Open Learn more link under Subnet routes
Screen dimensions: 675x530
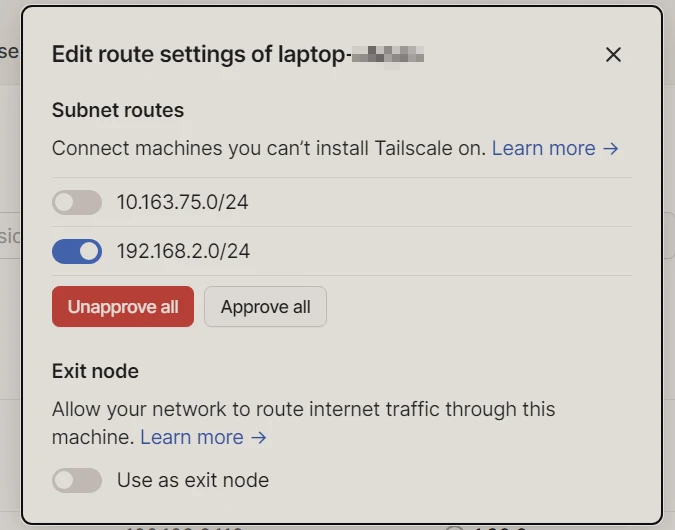coord(543,148)
